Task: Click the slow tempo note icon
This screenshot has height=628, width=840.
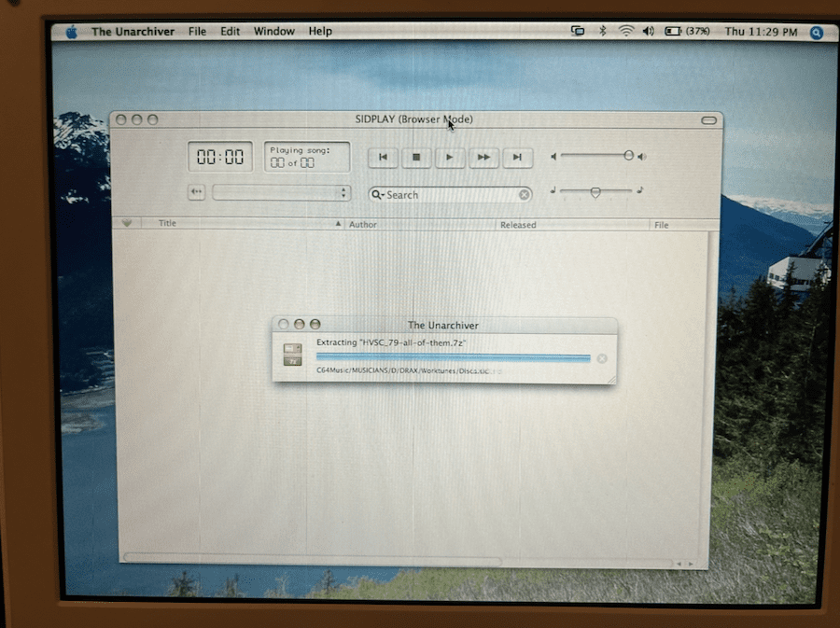Action: 553,190
